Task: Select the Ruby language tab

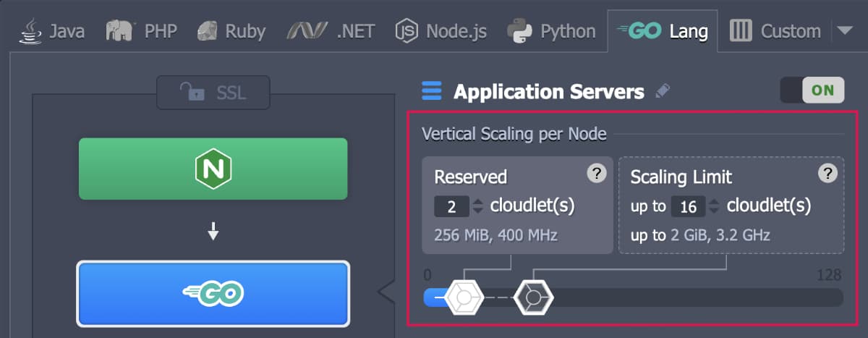Action: pos(231,31)
